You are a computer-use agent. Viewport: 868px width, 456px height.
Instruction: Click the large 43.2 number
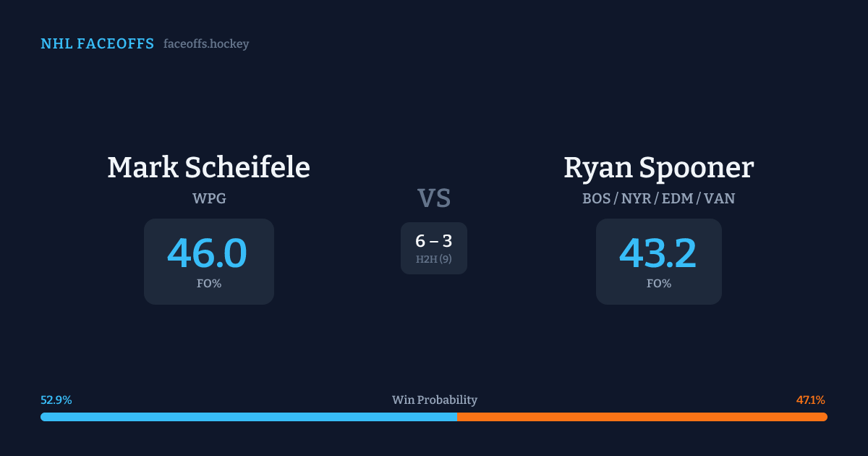658,253
